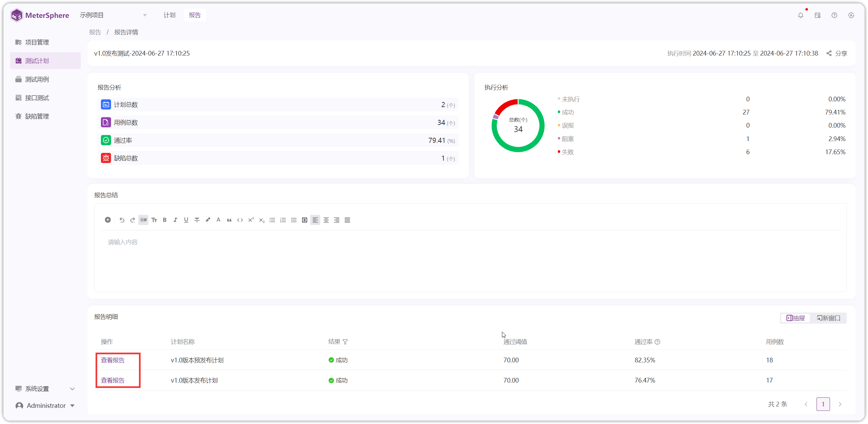Switch to the 计划 tab

(170, 15)
